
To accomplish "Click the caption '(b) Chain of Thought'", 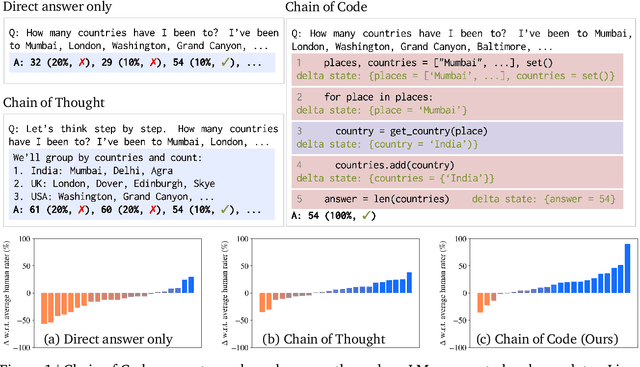I will [324, 339].
